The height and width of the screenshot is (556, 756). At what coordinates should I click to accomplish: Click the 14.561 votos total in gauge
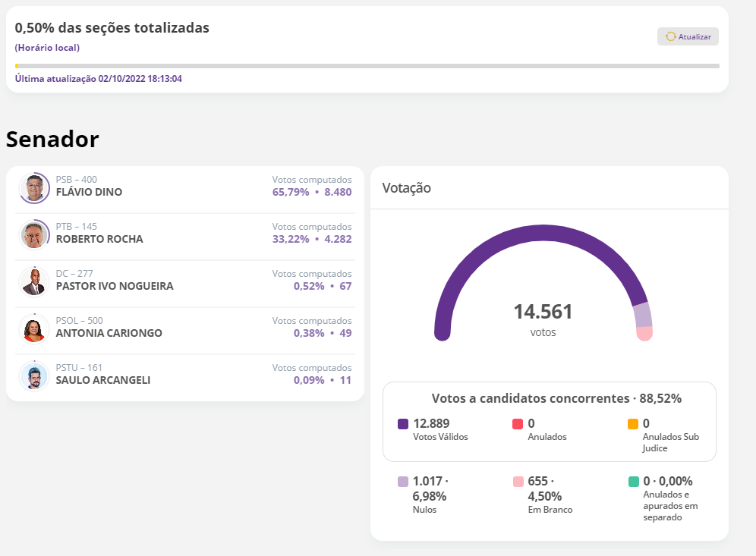coord(543,312)
